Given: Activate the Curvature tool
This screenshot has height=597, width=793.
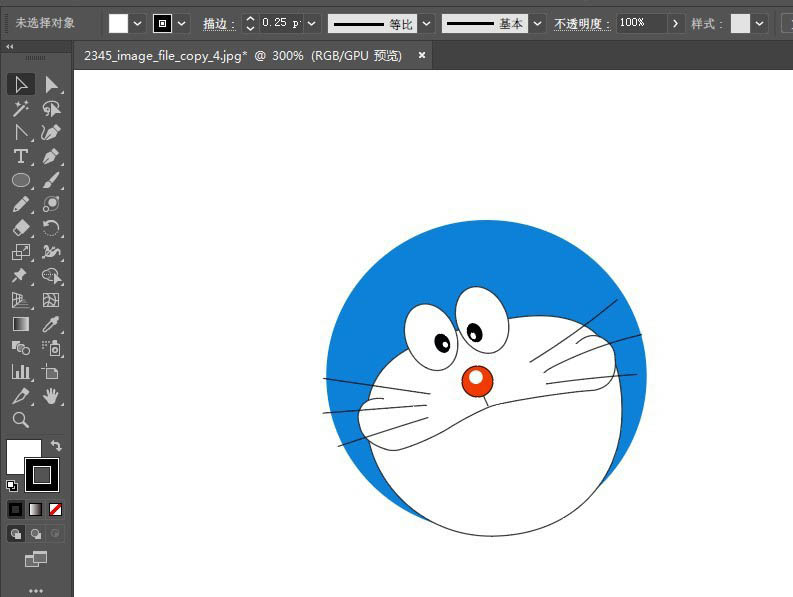Looking at the screenshot, I should 51,133.
